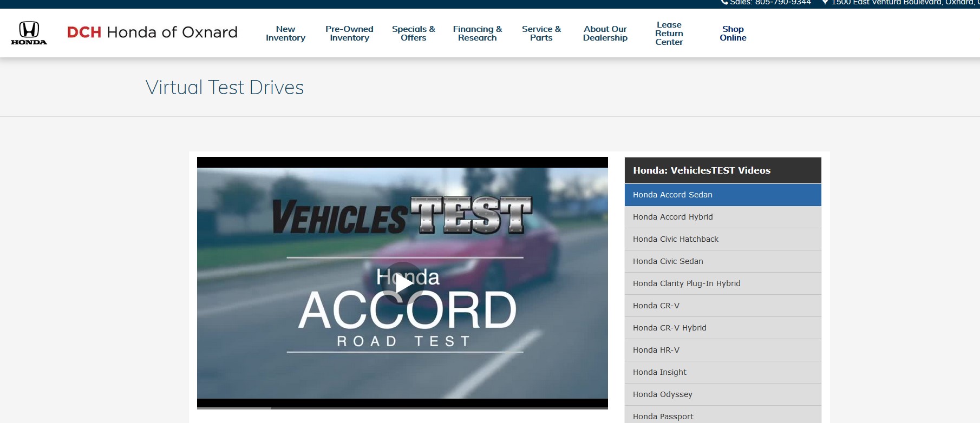980x423 pixels.
Task: Select Honda CR-V Hybrid video
Action: point(723,328)
